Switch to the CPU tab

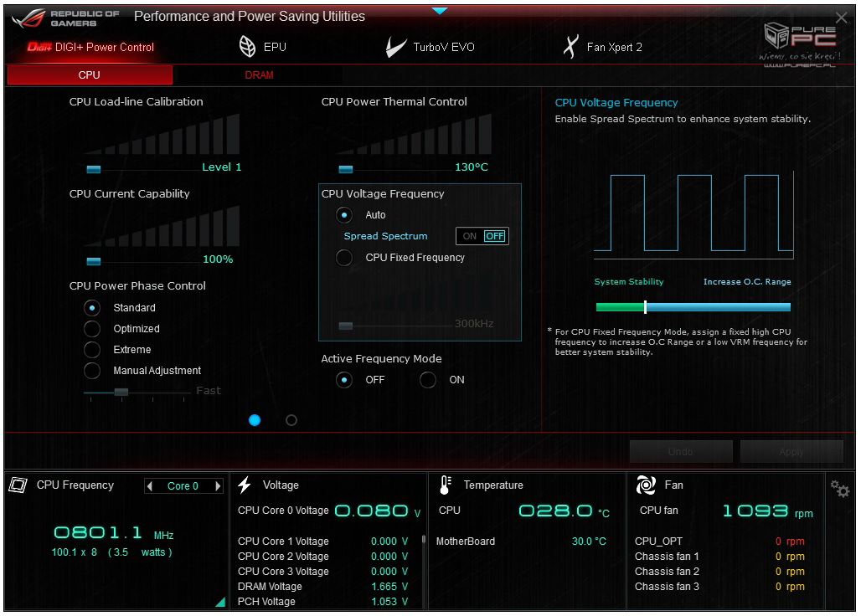[90, 75]
